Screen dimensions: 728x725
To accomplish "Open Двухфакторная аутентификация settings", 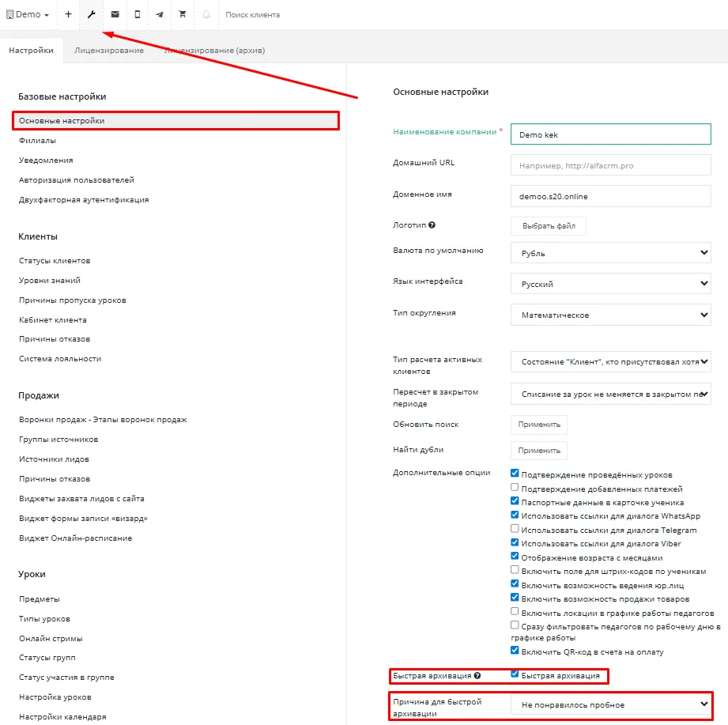I will [x=84, y=200].
